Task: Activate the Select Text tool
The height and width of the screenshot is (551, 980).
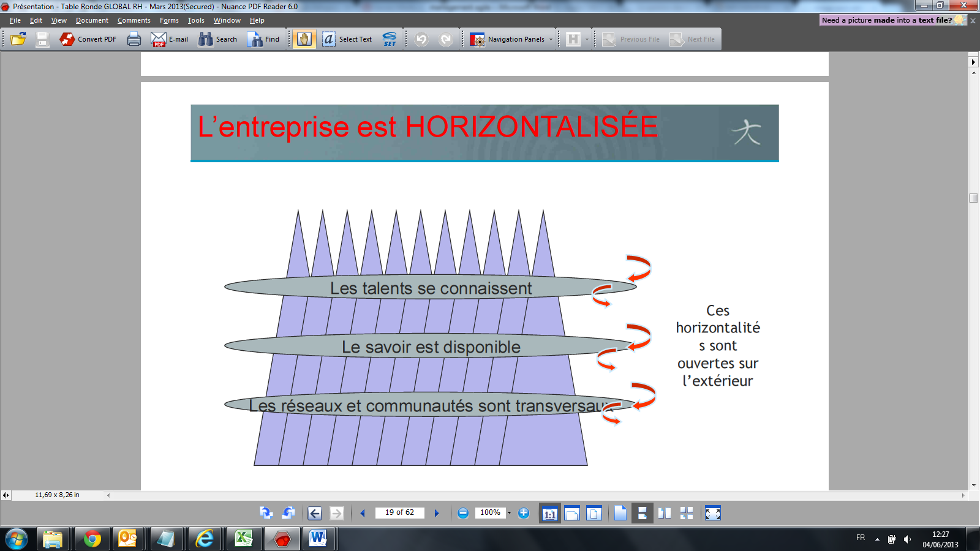Action: click(347, 39)
